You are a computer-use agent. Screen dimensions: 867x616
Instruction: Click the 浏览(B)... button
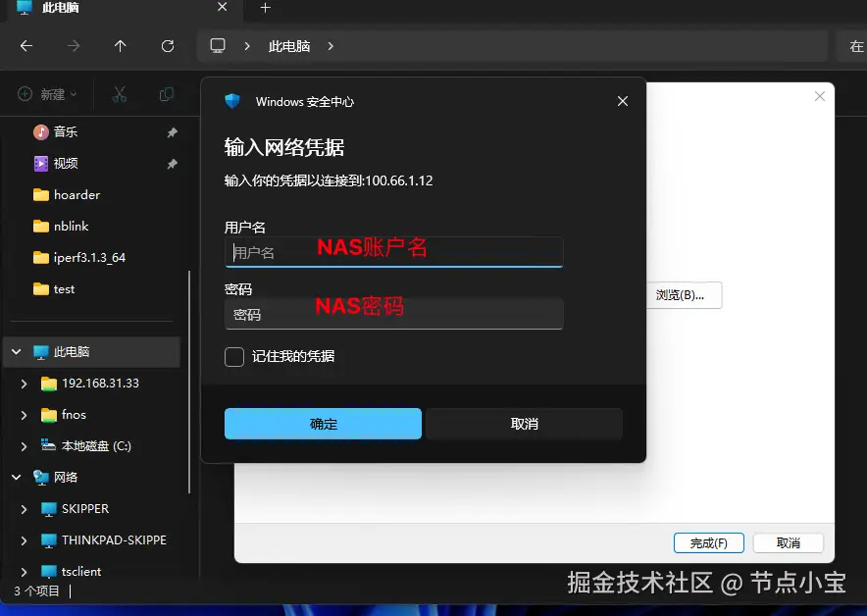(684, 295)
